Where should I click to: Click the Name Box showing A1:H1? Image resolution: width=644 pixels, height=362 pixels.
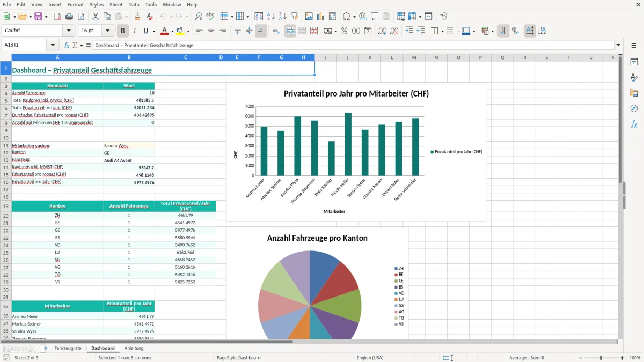[x=25, y=45]
